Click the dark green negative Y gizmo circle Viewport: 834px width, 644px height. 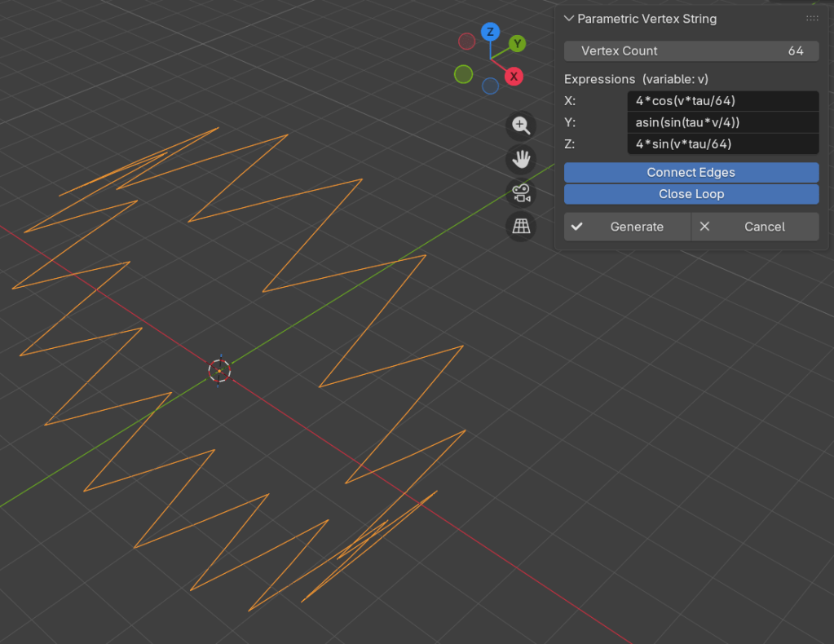tap(463, 75)
